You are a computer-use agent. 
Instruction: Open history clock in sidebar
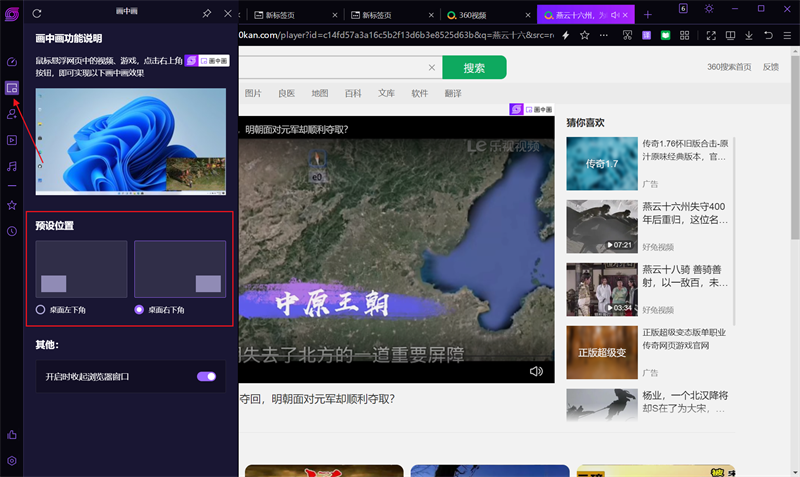click(x=12, y=231)
